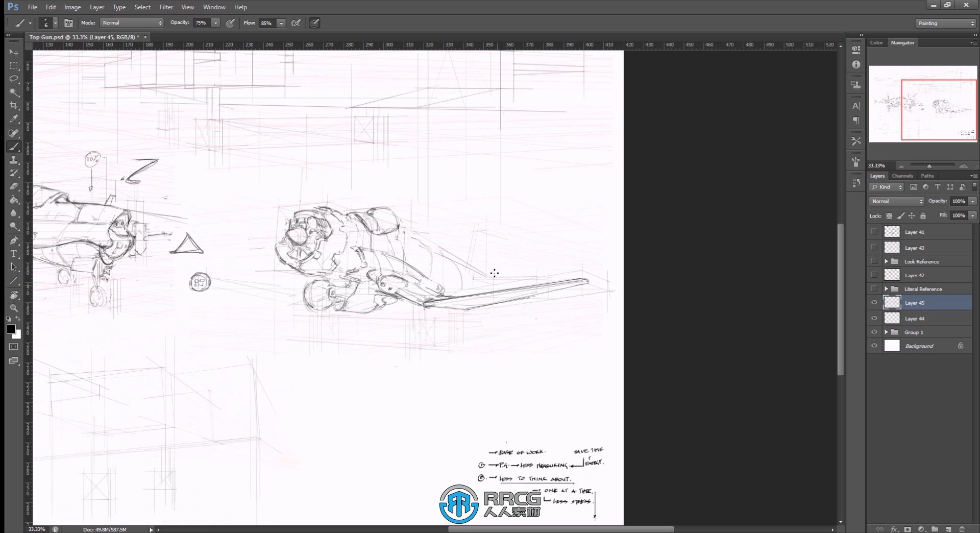Toggle Quick Mask mode icon
Screen dimensions: 980x533
tap(14, 347)
